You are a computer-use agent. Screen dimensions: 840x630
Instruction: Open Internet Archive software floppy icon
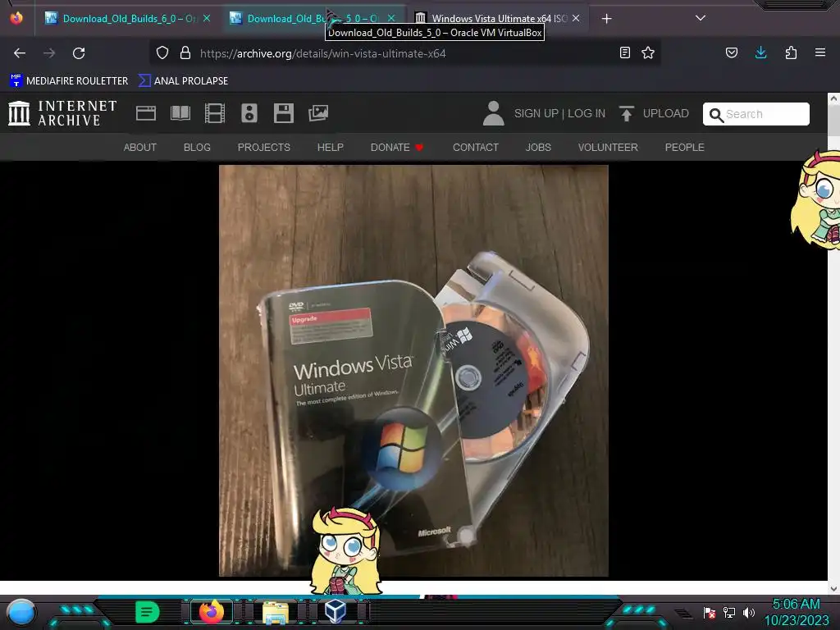coord(283,113)
